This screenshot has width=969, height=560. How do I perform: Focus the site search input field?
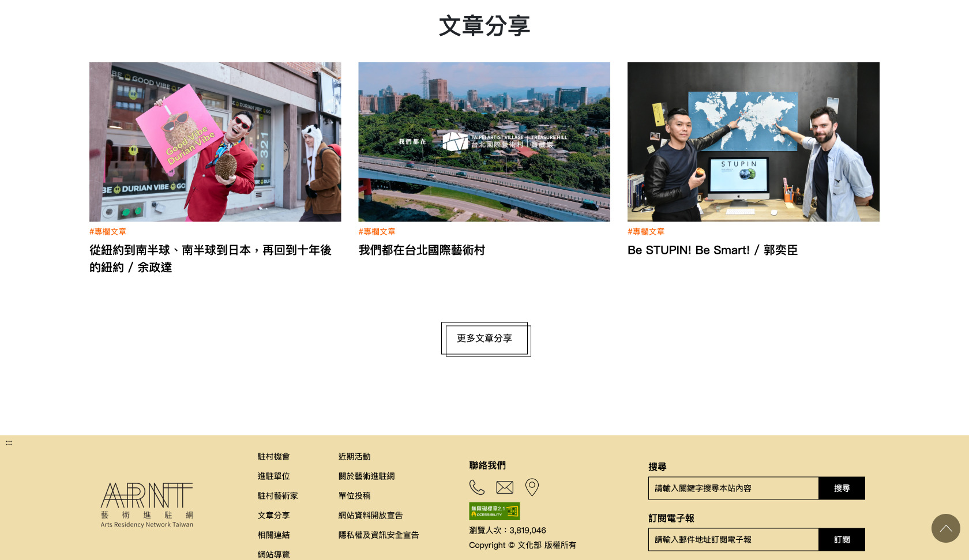[x=733, y=488]
